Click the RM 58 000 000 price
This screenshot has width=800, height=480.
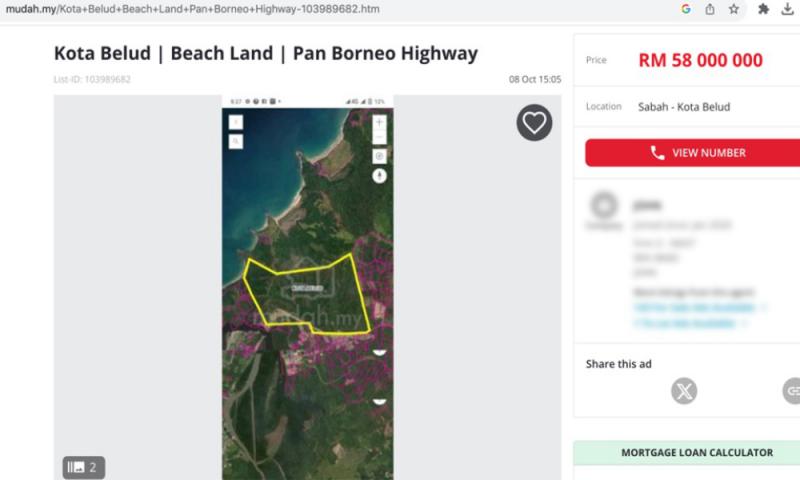pyautogui.click(x=700, y=60)
